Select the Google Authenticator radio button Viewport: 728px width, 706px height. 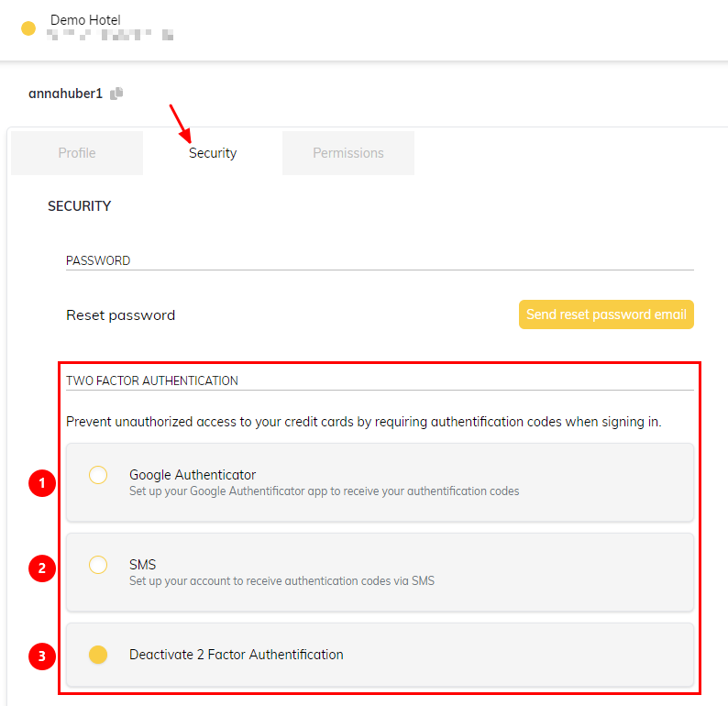click(x=98, y=475)
